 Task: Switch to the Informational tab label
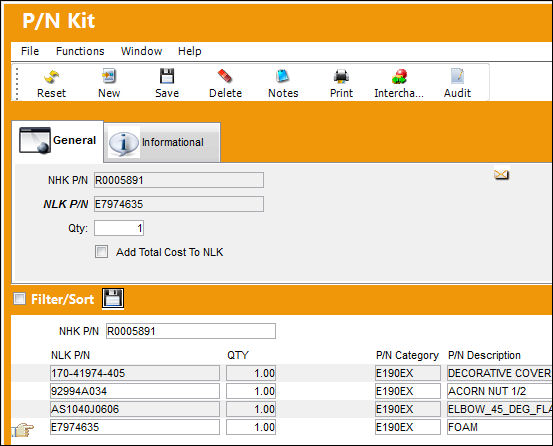[173, 142]
